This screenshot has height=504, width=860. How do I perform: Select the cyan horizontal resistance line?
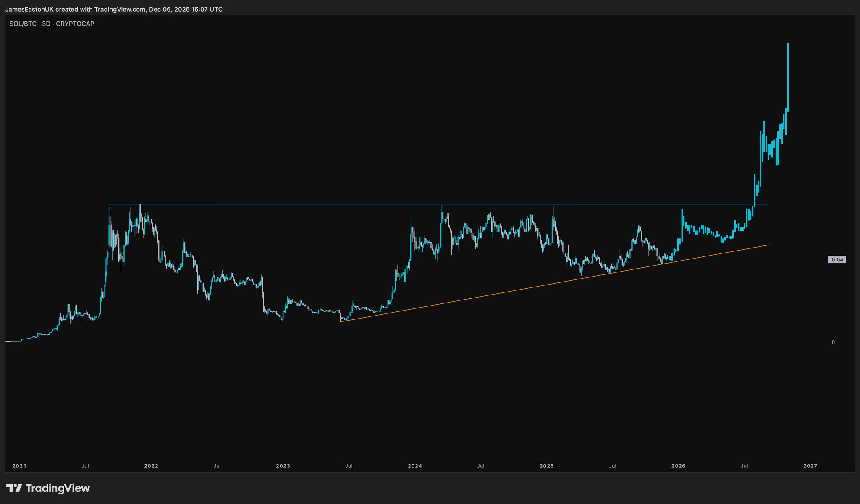[x=294, y=204]
